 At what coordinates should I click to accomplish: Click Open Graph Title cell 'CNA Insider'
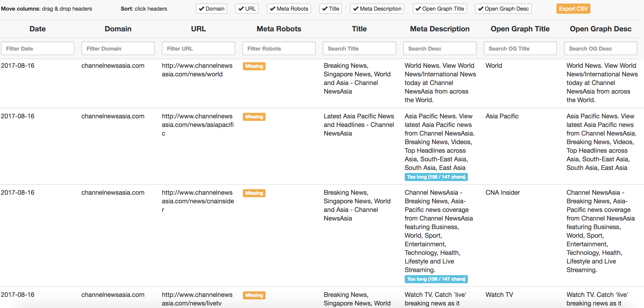tap(503, 193)
